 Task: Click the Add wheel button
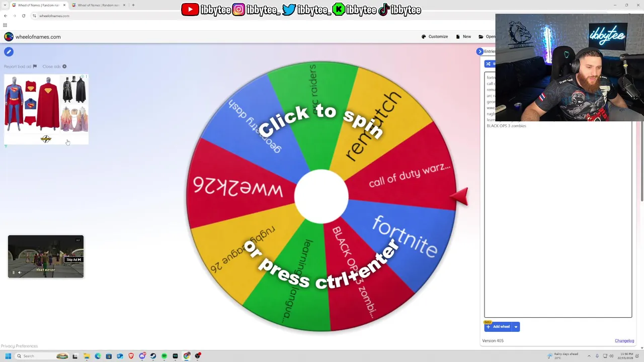click(498, 327)
